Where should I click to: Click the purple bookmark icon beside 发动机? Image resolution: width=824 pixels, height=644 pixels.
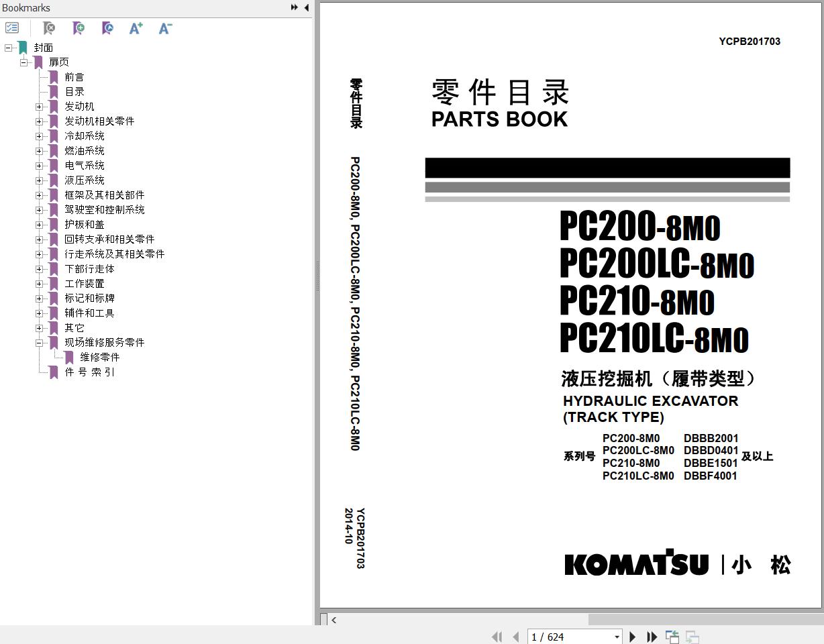tap(54, 107)
